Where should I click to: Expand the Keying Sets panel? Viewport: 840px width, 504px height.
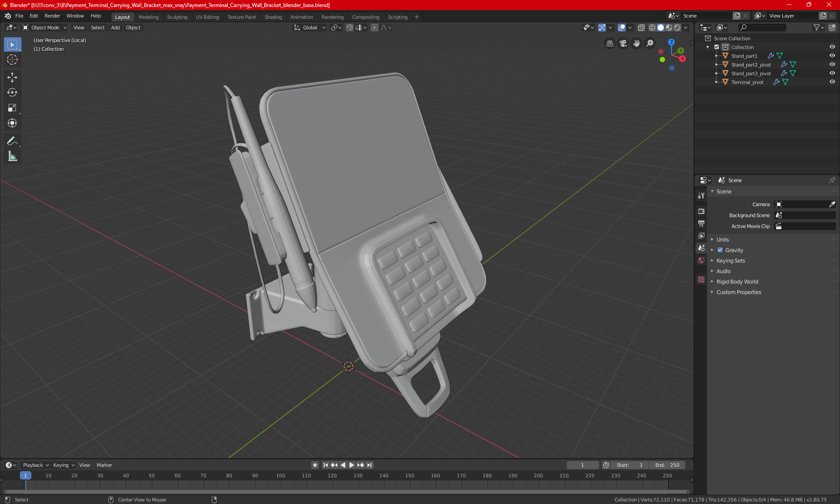[x=731, y=260]
